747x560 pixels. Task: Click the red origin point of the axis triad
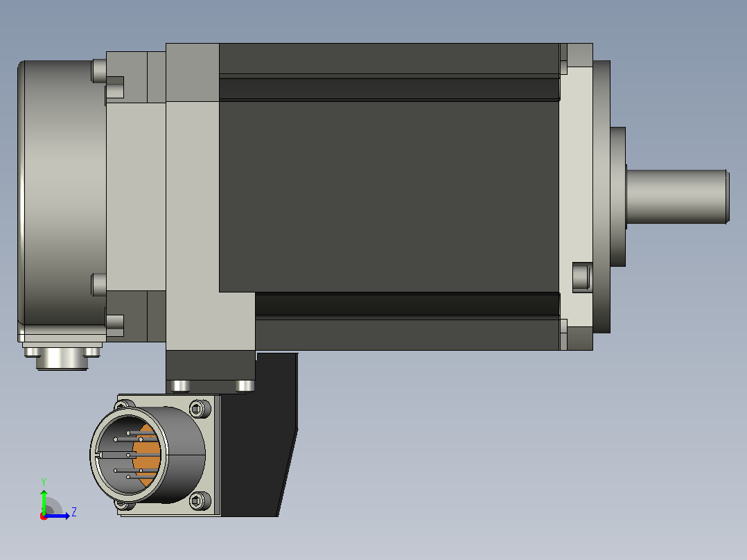pos(44,516)
